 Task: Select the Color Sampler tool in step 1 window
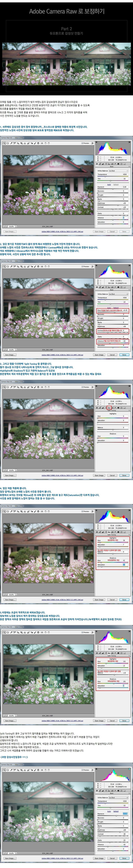(14, 143)
